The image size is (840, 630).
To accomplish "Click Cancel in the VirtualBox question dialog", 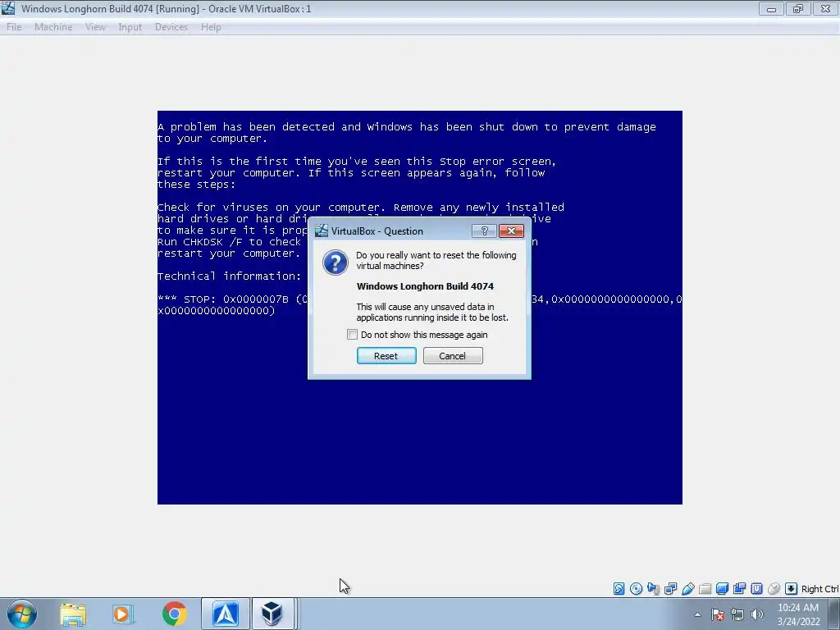I will (453, 356).
